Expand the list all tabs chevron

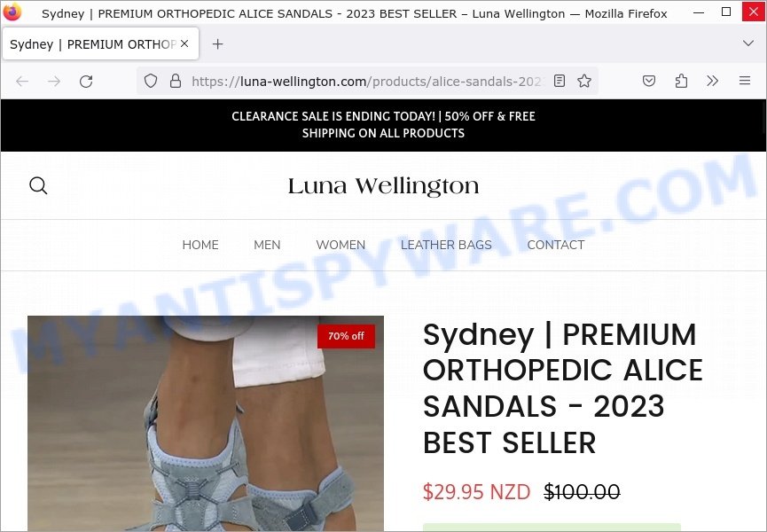[747, 43]
